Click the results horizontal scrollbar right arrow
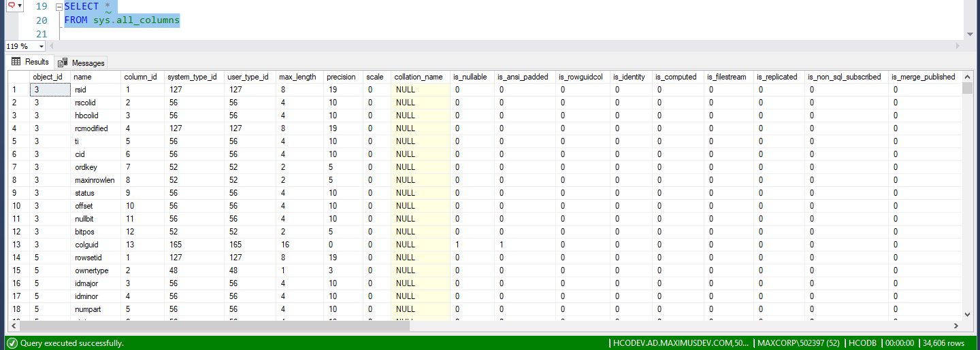 [957, 326]
